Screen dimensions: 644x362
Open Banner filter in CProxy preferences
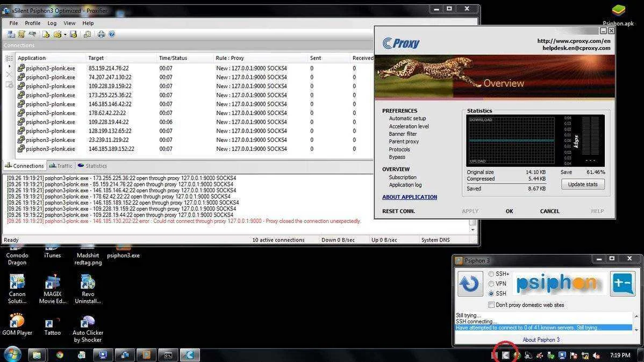[x=403, y=134]
